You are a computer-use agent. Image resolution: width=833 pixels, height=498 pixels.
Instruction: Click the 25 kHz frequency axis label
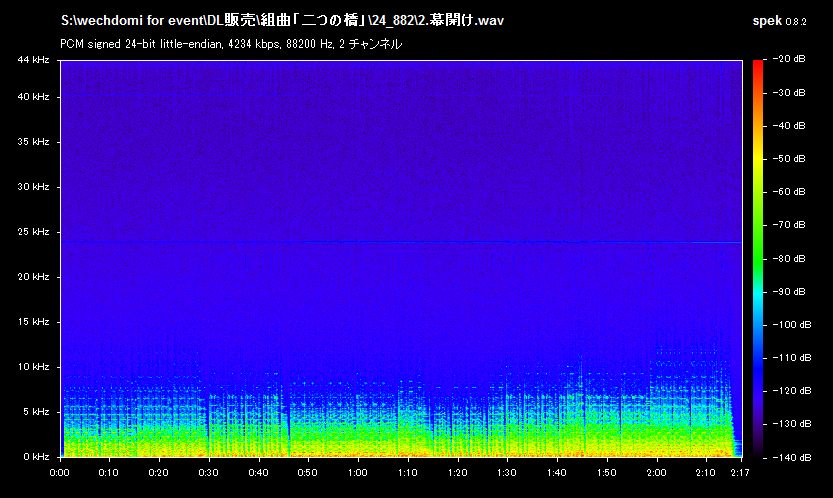click(33, 232)
